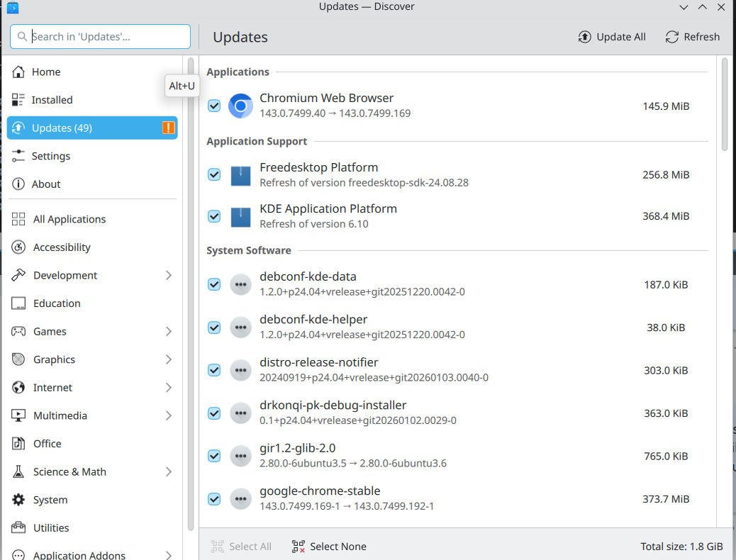Click the Internet globe icon in sidebar
The image size is (736, 560).
click(x=19, y=387)
